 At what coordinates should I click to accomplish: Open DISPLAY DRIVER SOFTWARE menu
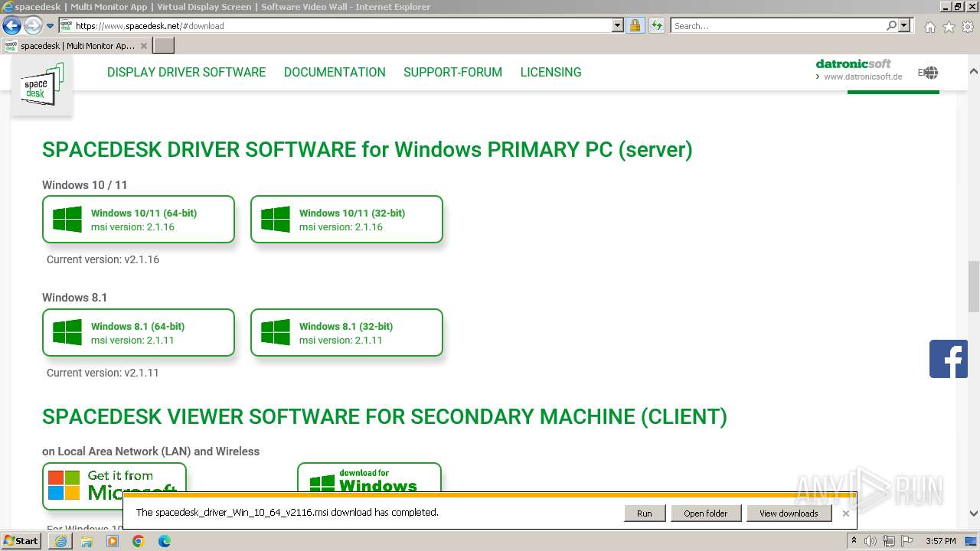tap(186, 72)
